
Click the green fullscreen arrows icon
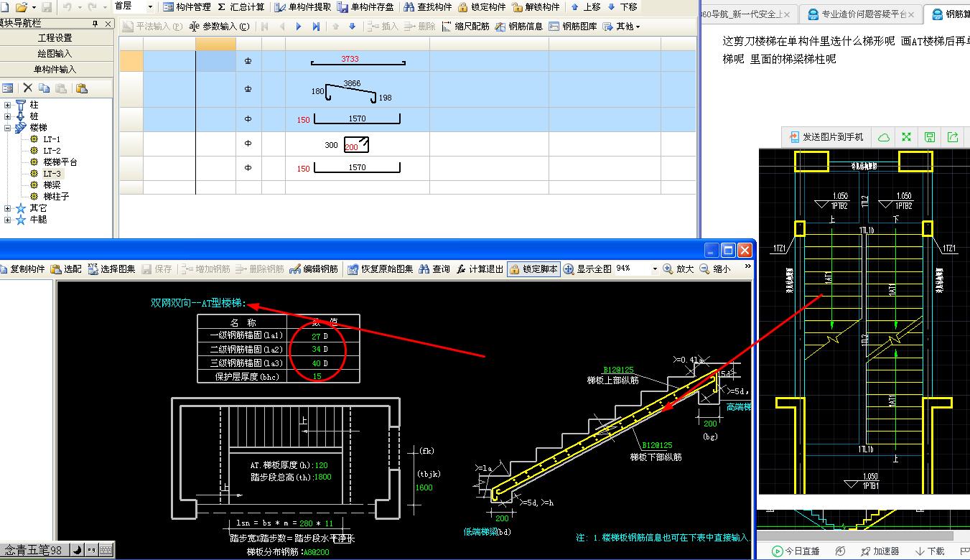(907, 137)
